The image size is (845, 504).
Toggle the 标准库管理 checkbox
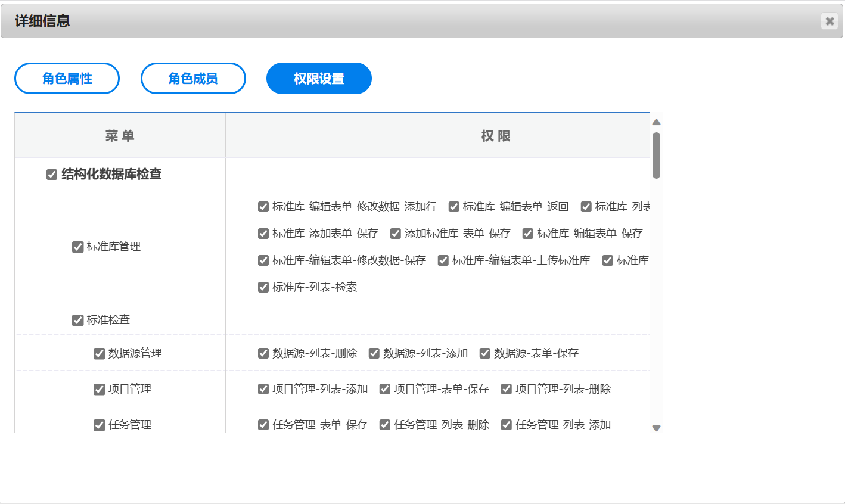pos(77,247)
